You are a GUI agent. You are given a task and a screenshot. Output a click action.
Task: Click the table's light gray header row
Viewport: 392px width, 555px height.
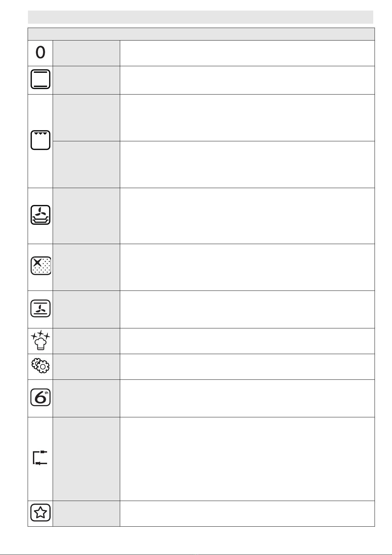coord(201,34)
